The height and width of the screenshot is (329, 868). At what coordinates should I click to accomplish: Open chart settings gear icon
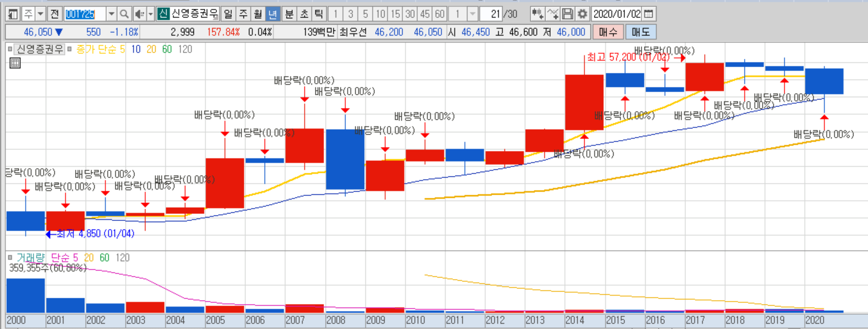pyautogui.click(x=582, y=14)
